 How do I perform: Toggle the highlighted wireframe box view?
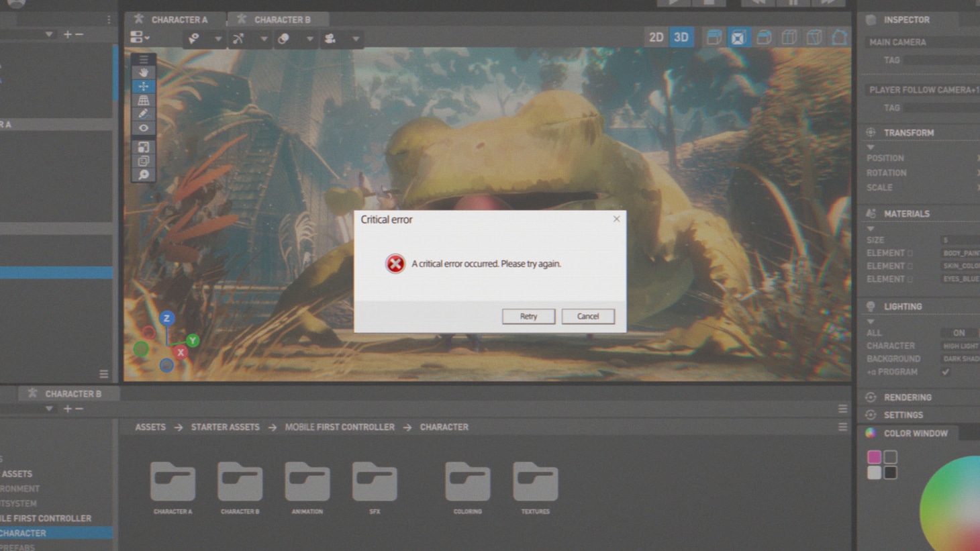tap(738, 37)
